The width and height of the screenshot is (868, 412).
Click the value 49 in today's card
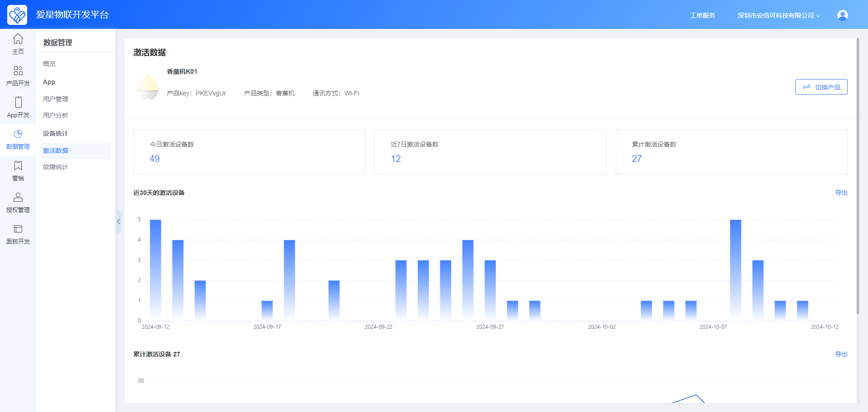(x=155, y=159)
